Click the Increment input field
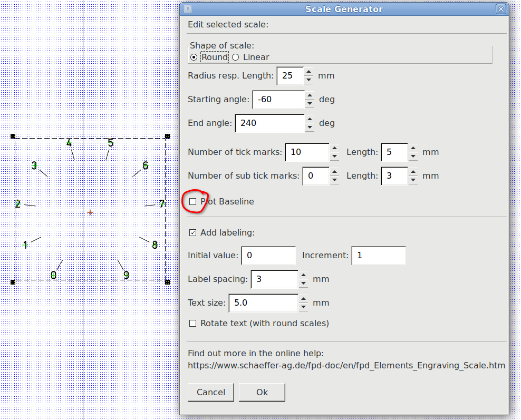The height and width of the screenshot is (420, 521). click(x=379, y=256)
